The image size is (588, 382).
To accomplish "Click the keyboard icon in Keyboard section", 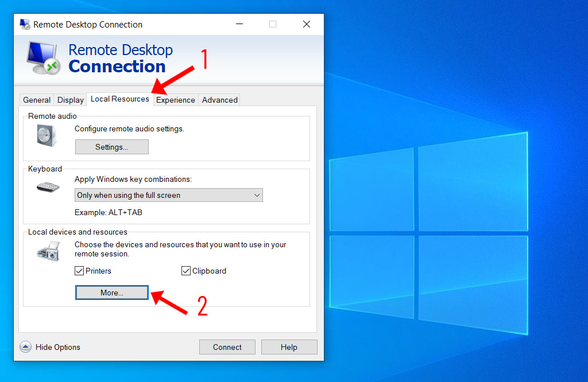I will pyautogui.click(x=48, y=187).
